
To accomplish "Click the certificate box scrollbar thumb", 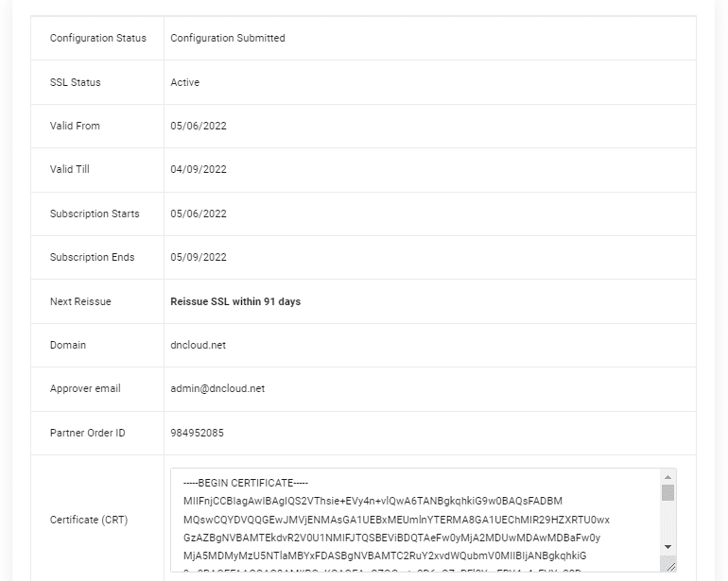I will tap(668, 492).
